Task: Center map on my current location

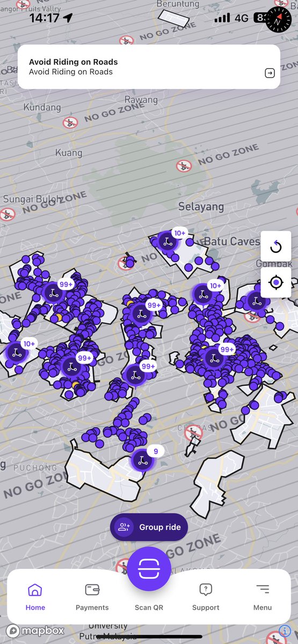Action: pos(276,282)
